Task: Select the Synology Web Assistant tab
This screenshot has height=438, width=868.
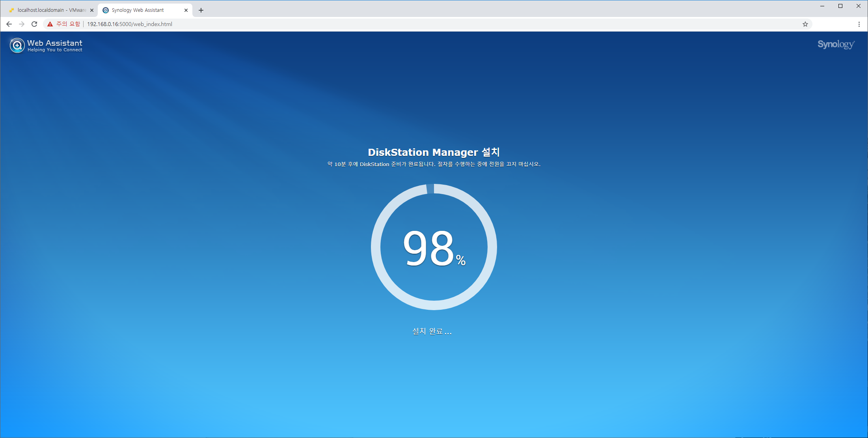Action: pyautogui.click(x=145, y=10)
